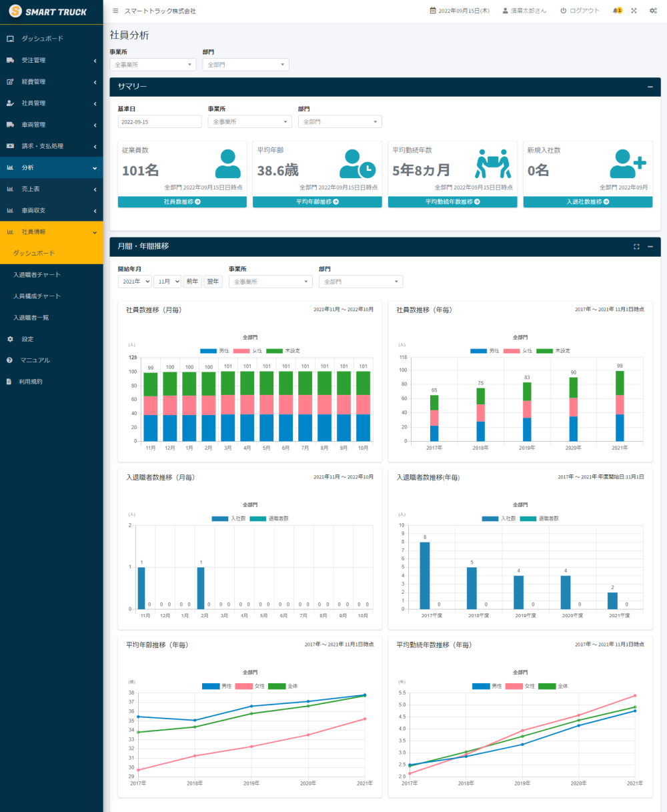Click the hamburger menu icon in header
Screen dimensions: 667x812
pos(115,11)
